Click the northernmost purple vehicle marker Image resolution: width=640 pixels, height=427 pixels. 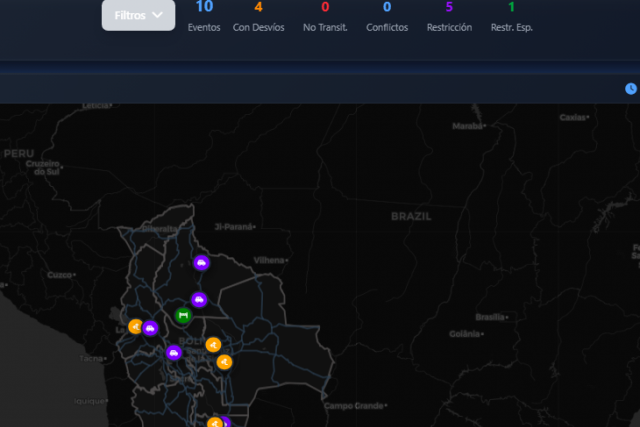coord(201,264)
